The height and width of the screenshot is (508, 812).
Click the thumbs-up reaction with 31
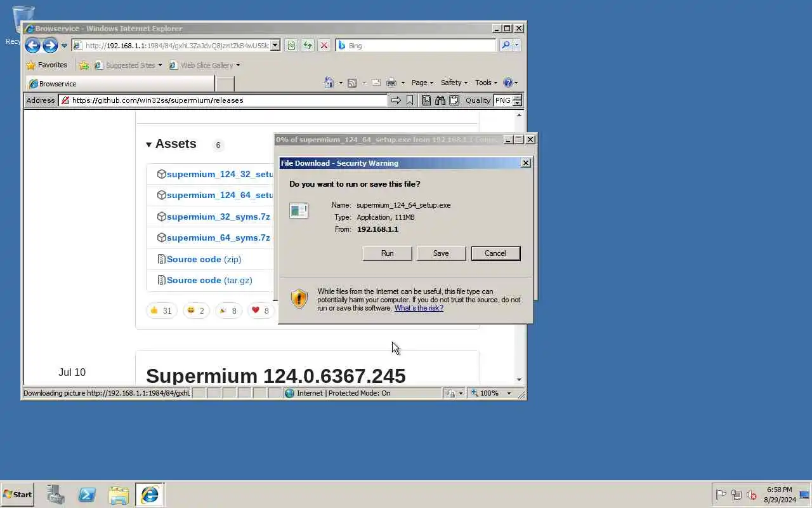point(161,311)
